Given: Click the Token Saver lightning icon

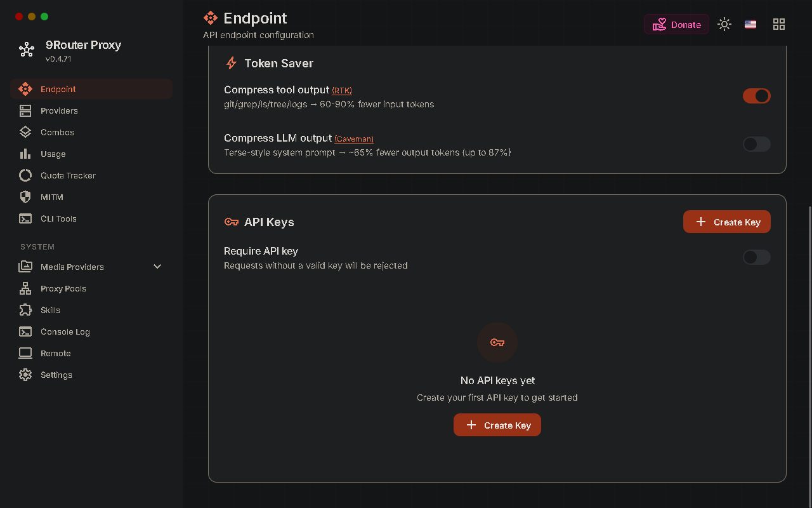Looking at the screenshot, I should 232,63.
